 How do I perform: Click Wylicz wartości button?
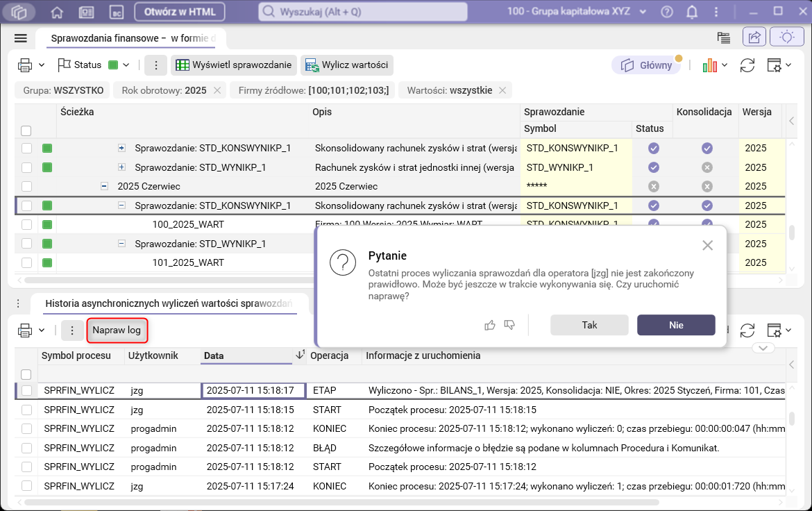347,65
